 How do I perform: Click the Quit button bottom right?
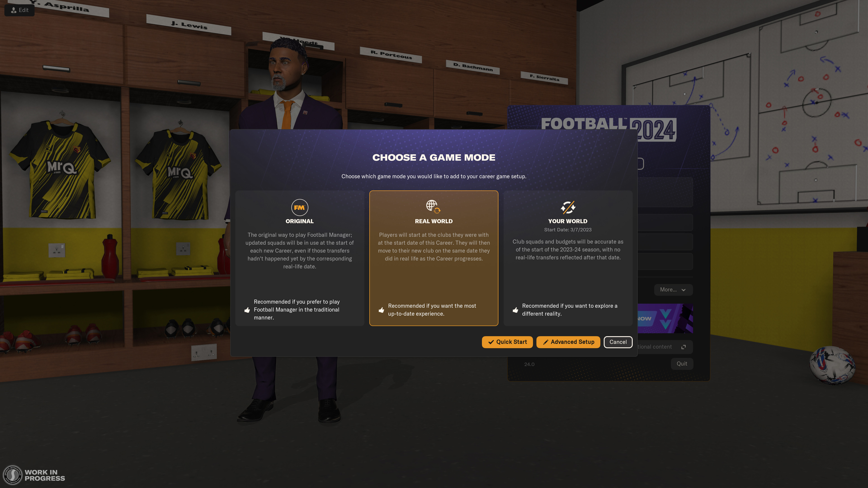coord(682,364)
